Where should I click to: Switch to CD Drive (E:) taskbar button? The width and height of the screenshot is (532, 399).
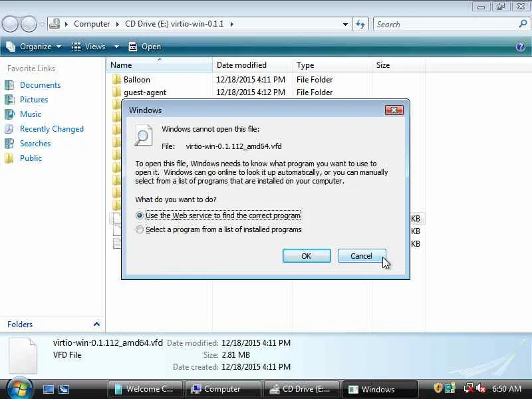tap(301, 389)
